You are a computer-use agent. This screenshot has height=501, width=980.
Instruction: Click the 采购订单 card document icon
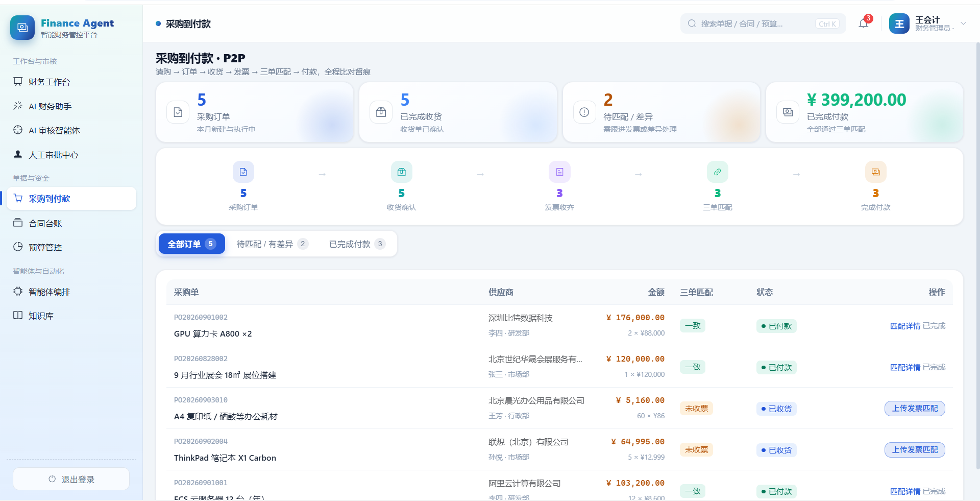(178, 112)
